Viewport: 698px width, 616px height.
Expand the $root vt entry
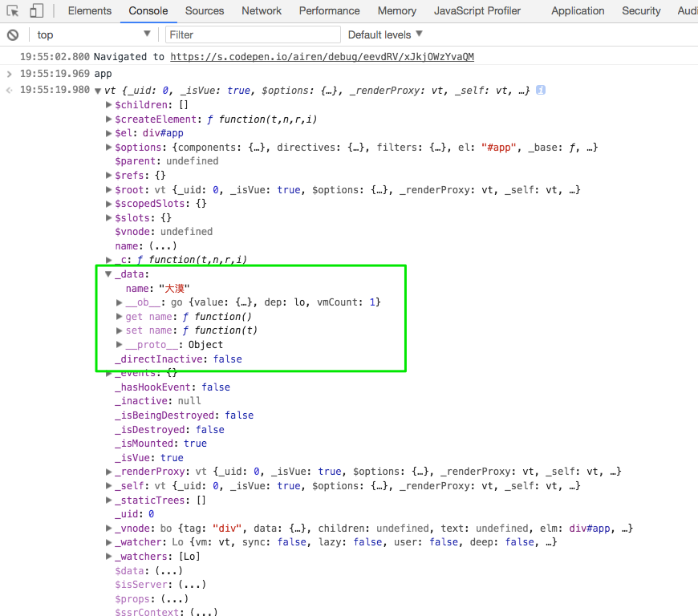click(108, 189)
